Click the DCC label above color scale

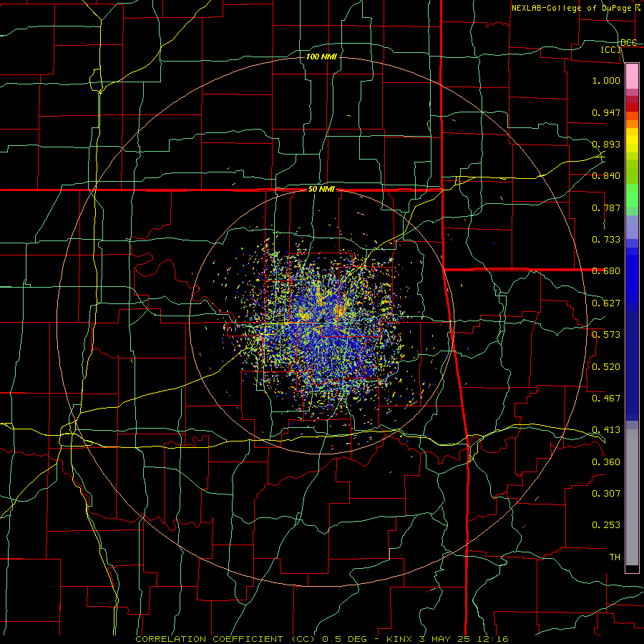[x=628, y=43]
